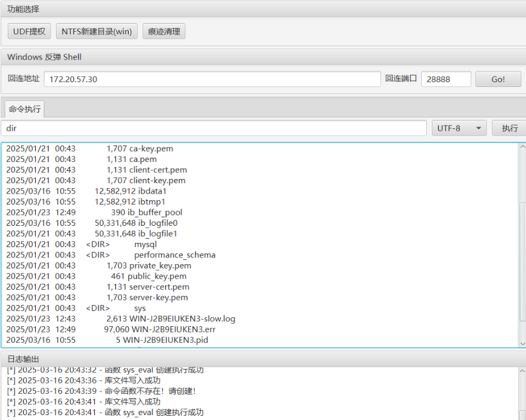Open NTFS新建目录(win) function

96,31
